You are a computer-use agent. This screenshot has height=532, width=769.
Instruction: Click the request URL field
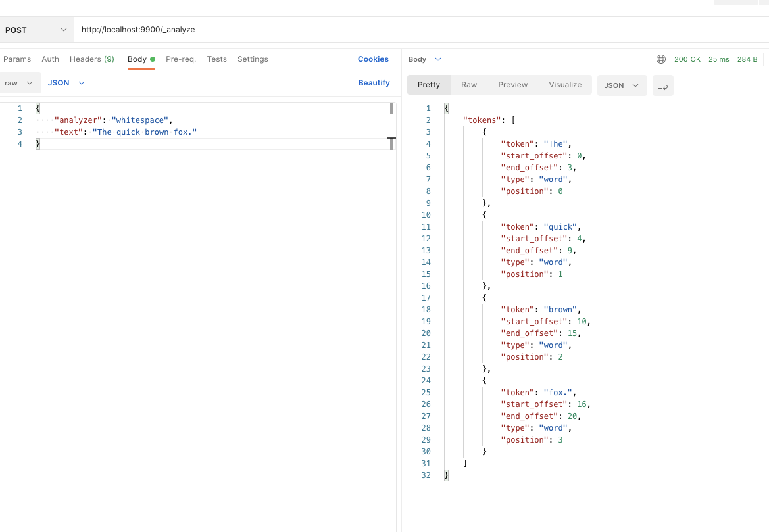point(422,30)
